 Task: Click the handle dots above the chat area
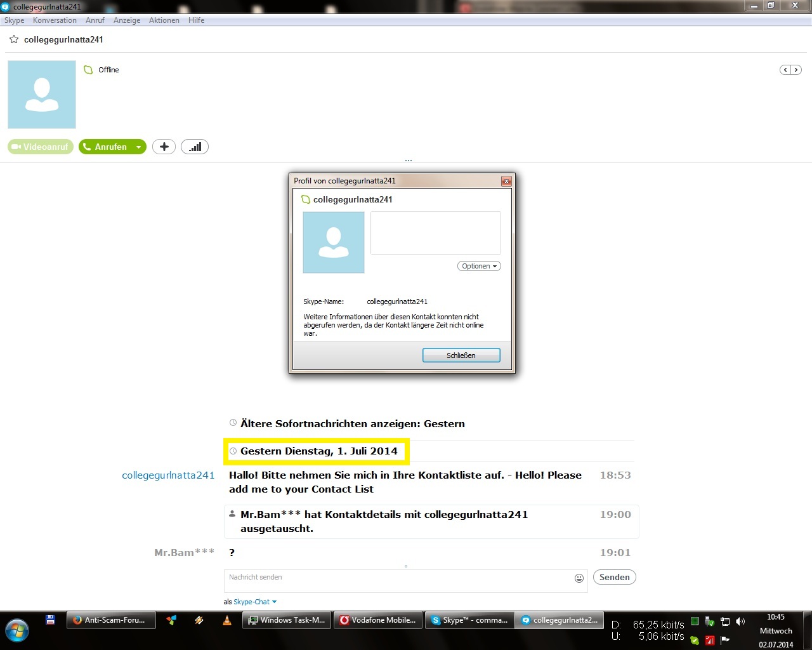[408, 161]
